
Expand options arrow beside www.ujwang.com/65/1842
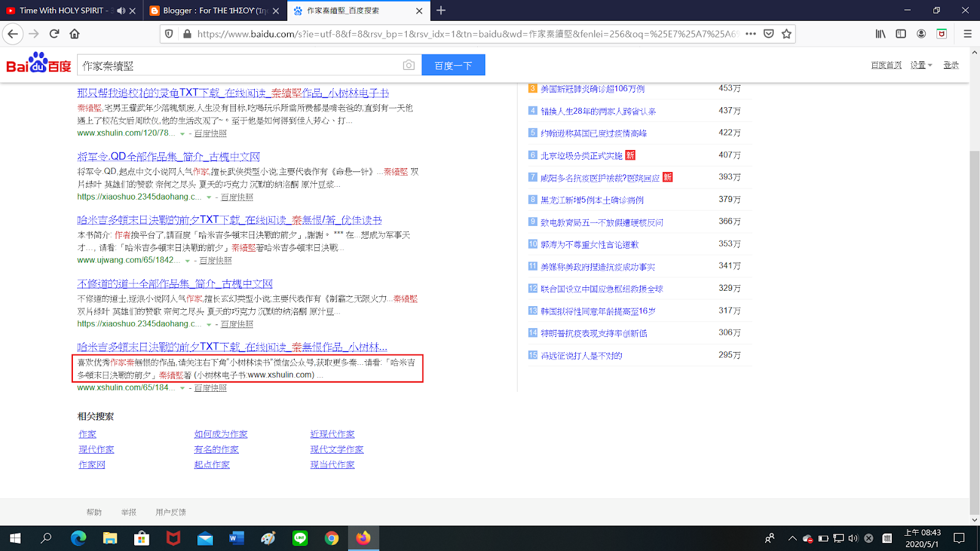point(187,261)
